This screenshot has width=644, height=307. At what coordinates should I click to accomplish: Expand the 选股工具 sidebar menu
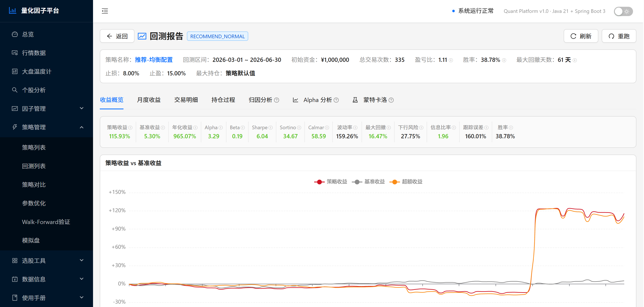pos(47,261)
